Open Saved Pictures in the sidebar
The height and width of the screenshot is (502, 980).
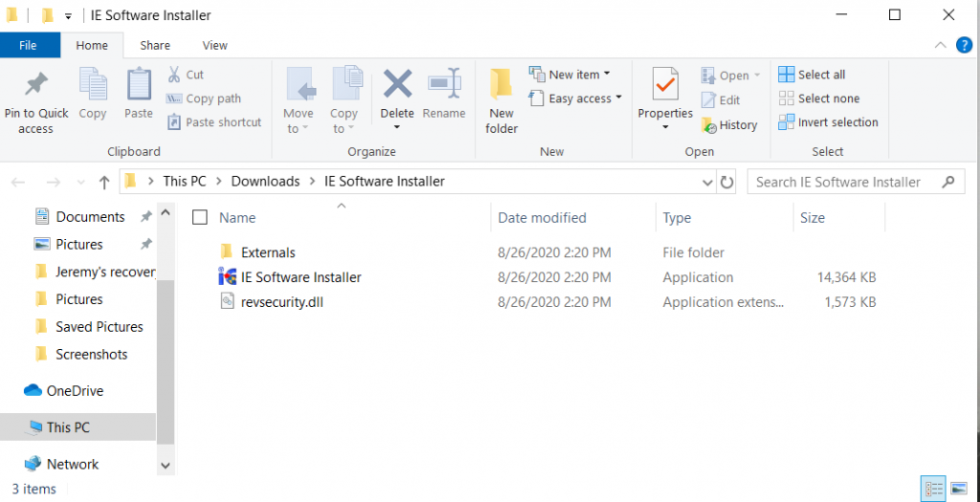click(99, 327)
